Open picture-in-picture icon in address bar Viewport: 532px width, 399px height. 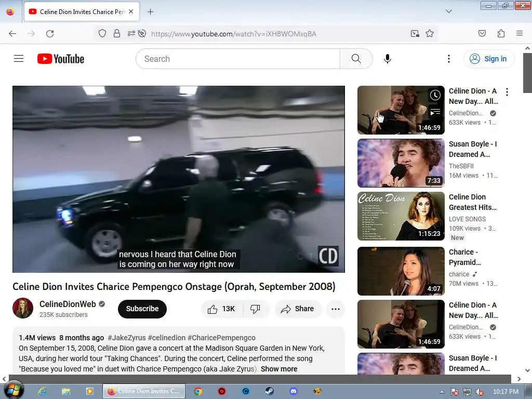[x=415, y=34]
